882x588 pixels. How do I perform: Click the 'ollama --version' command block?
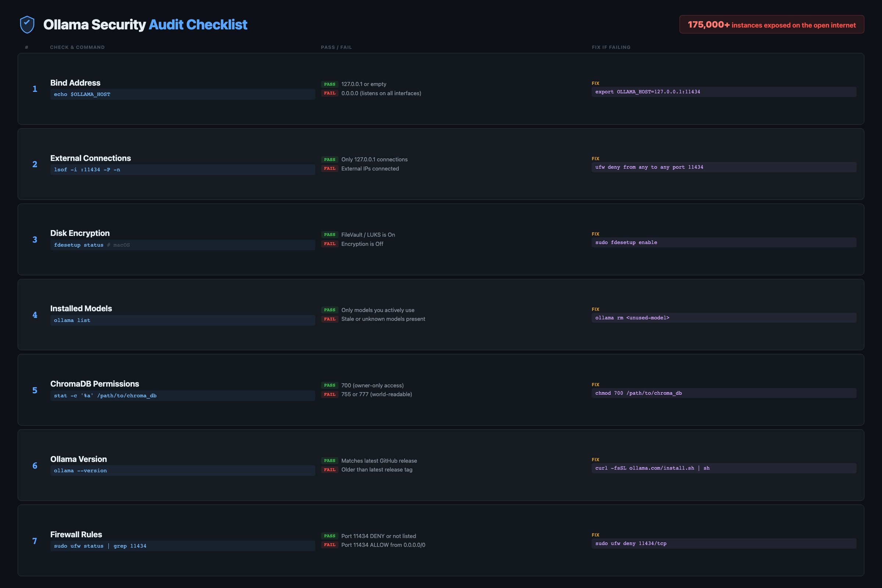pyautogui.click(x=183, y=471)
